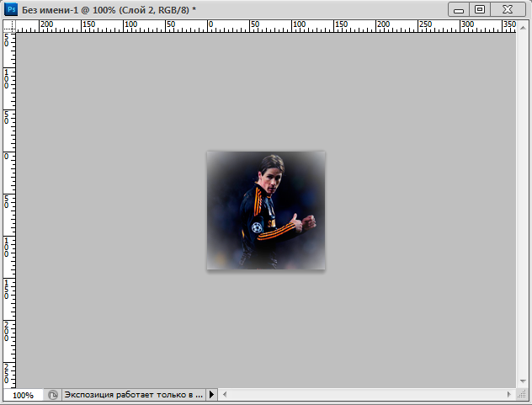This screenshot has width=532, height=405.
Task: Click the gray pasteboard left of the image
Action: 109,210
